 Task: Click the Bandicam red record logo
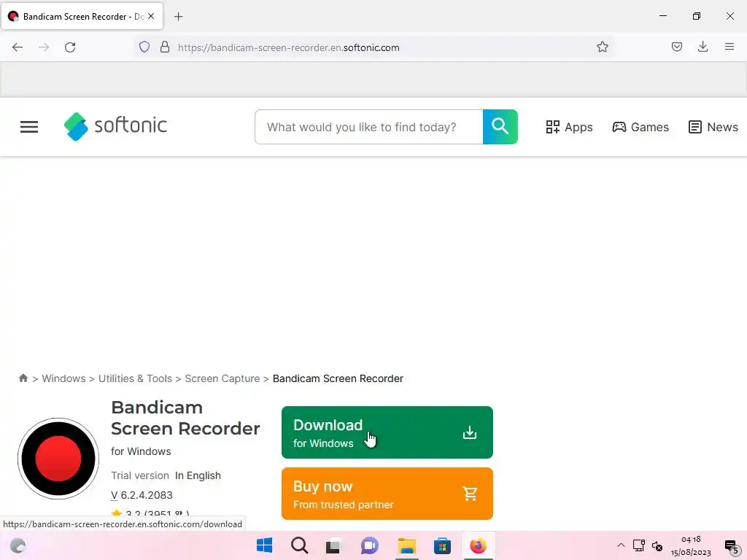[x=58, y=459]
